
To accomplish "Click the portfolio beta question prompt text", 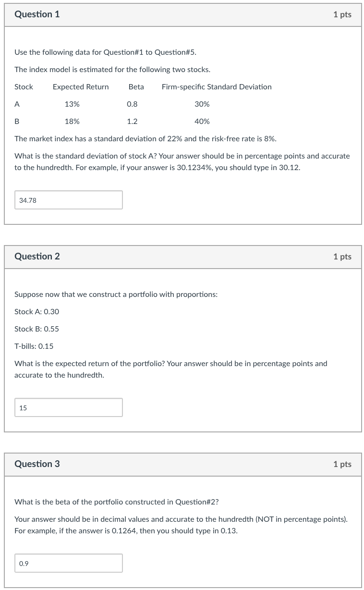I will point(116,502).
